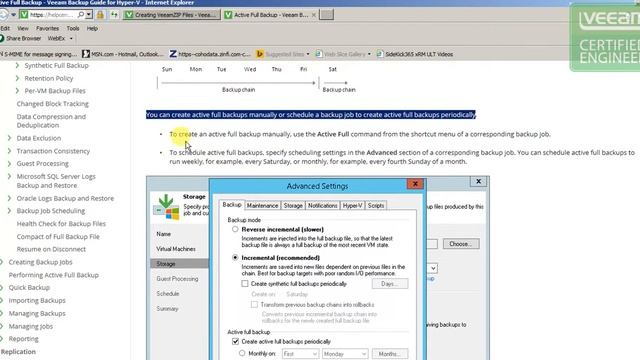Viewport: 640px width, 360px height.
Task: Open Importing Backups sidebar topic
Action: pyautogui.click(x=37, y=300)
